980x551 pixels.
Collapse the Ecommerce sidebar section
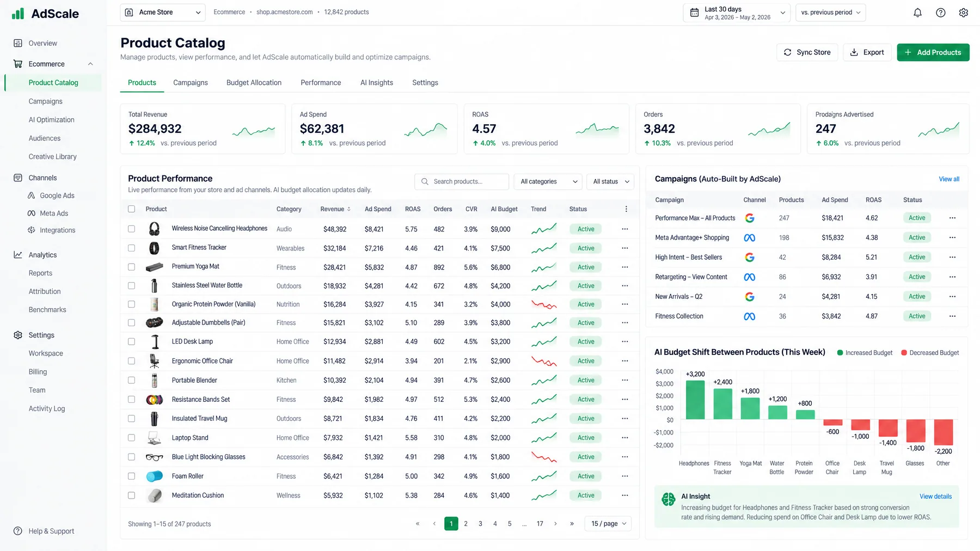[90, 64]
